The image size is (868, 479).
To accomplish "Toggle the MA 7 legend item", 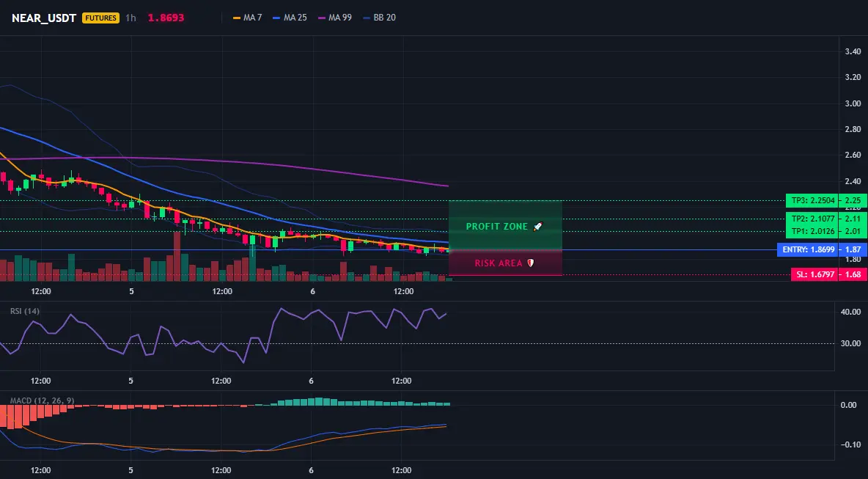I will click(x=248, y=18).
